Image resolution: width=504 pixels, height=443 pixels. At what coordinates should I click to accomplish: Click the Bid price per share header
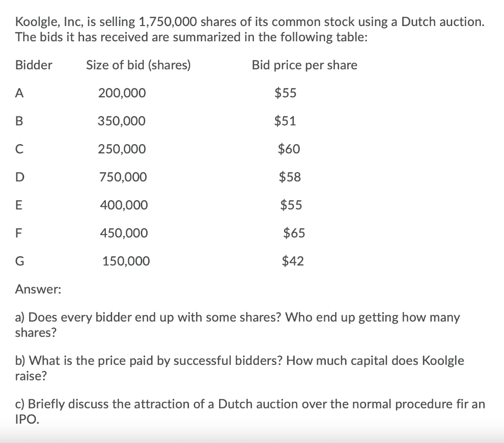tap(304, 65)
